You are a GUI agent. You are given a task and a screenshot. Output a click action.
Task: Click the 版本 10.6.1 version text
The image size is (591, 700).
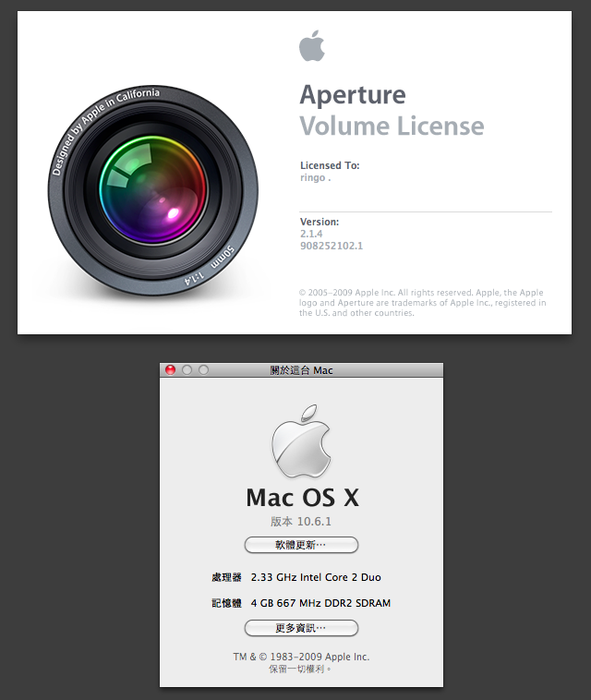point(301,521)
